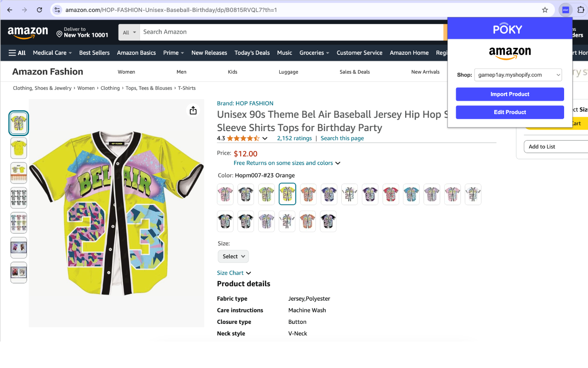This screenshot has width=588, height=368.
Task: Open the 2,152 ratings link
Action: (294, 138)
